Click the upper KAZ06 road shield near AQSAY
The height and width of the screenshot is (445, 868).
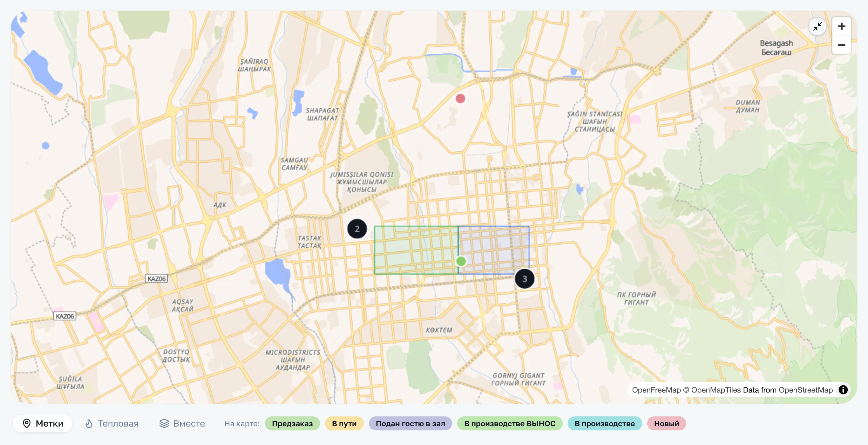point(156,278)
